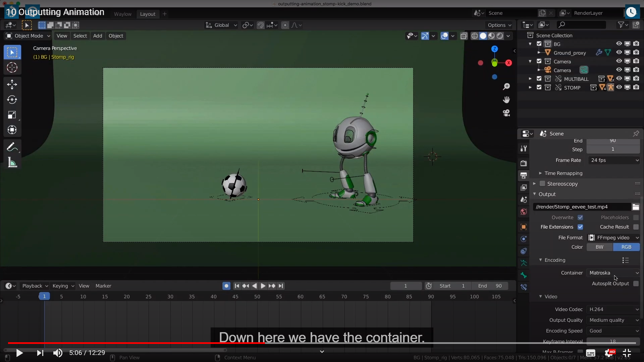Switch to the Layout workspace tab
This screenshot has height=362, width=644.
(148, 14)
